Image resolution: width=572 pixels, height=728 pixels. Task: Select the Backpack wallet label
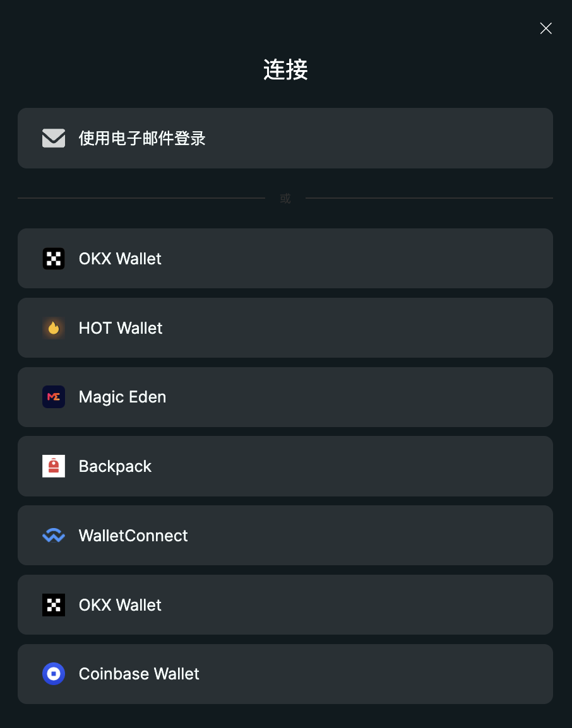click(115, 467)
